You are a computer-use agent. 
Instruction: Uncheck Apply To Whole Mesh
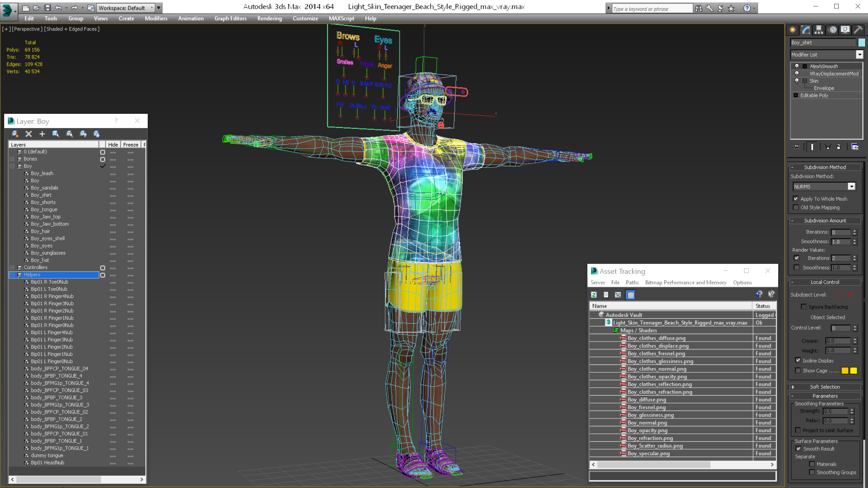coord(796,199)
